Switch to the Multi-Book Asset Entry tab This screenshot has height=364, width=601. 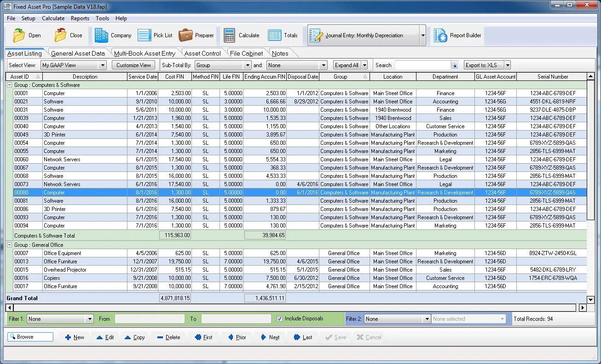(x=144, y=53)
